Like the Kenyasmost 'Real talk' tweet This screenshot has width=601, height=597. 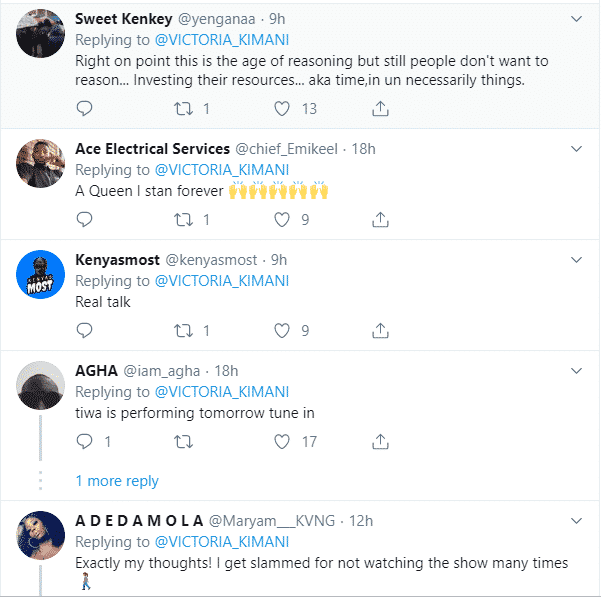tap(282, 330)
